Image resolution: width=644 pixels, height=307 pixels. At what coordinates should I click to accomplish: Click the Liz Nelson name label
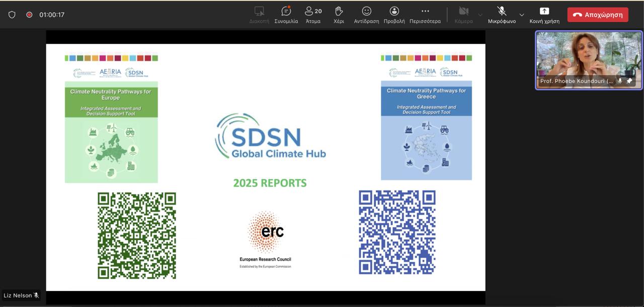pyautogui.click(x=18, y=295)
